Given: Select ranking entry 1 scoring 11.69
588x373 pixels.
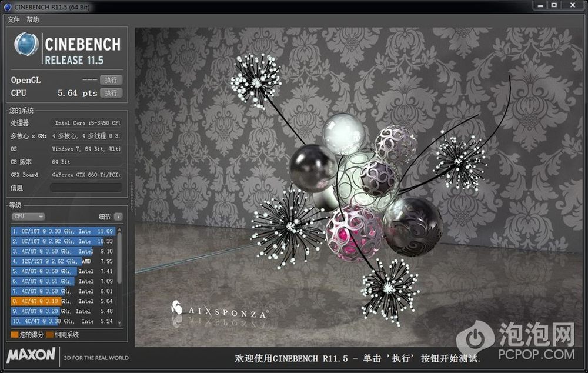Looking at the screenshot, I should pos(64,232).
